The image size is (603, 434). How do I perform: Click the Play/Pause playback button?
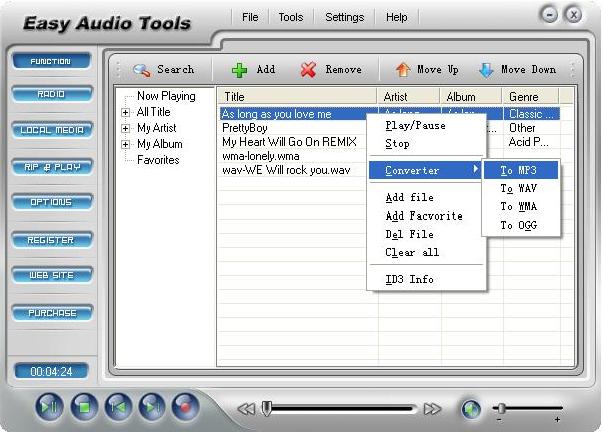[49, 407]
